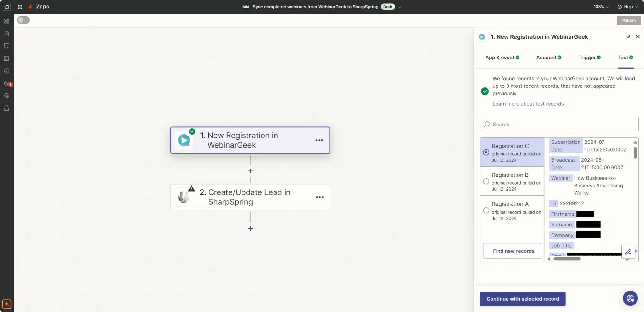Click the Zaps lightning bolt icon
Screen dimensions: 644x312
pyautogui.click(x=30, y=7)
